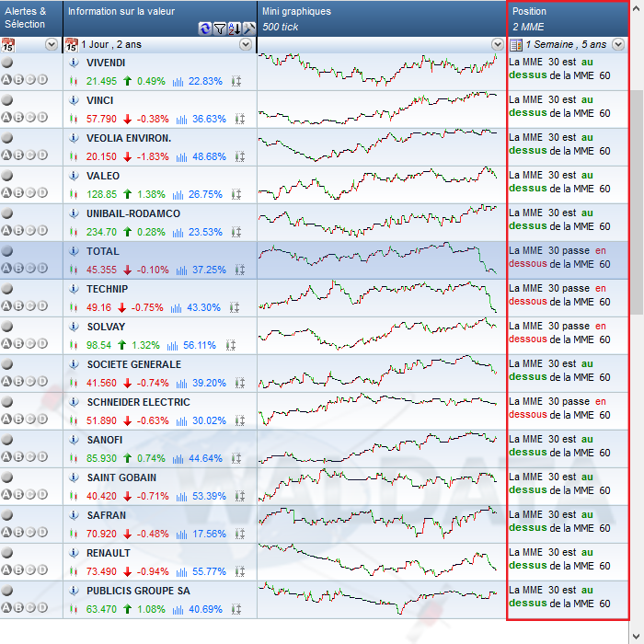Viewport: 644px width, 644px height.
Task: Click the Mini graphiques 500 tick header
Action: click(x=382, y=18)
